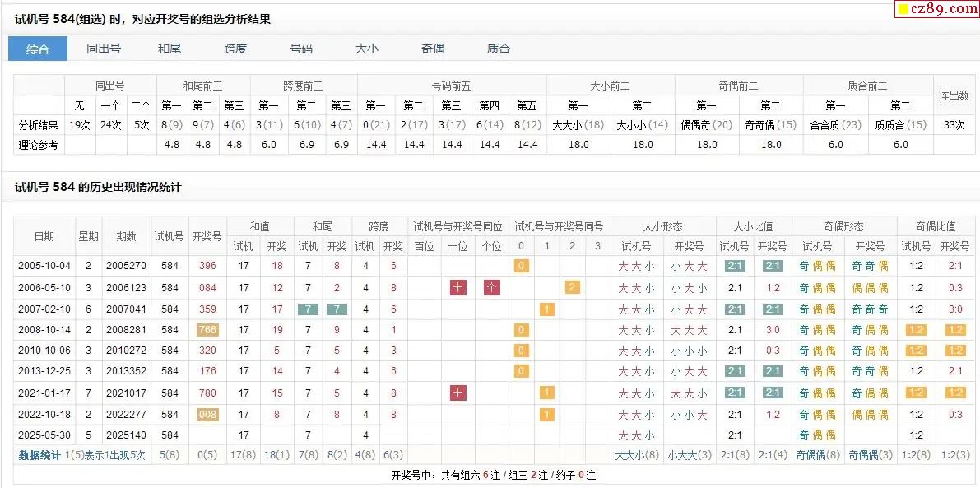Click date 2010-10-06

[44, 351]
